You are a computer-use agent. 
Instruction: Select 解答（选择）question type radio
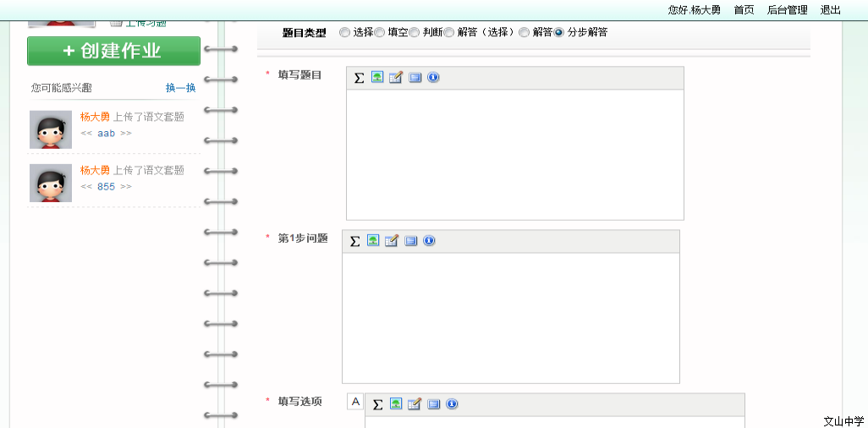(449, 33)
